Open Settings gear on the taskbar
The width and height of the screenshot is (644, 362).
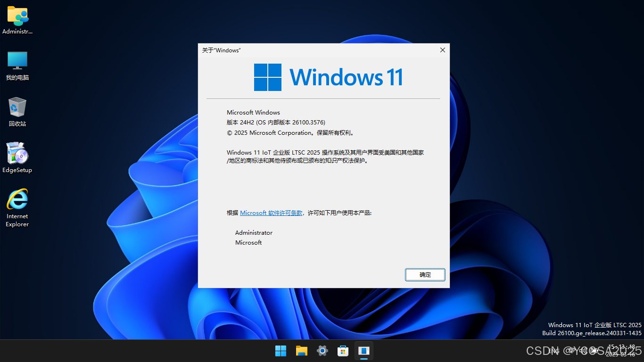[x=322, y=351]
